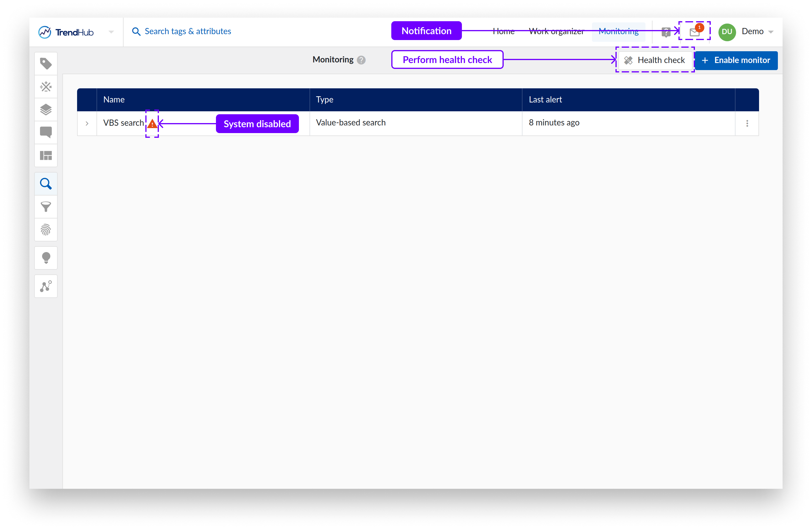Open VBS search row three-dot menu
This screenshot has height=530, width=812.
(x=747, y=124)
